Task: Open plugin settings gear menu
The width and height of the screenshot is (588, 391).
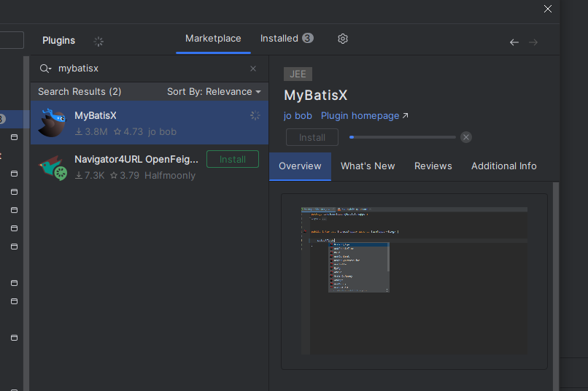Action: 342,39
